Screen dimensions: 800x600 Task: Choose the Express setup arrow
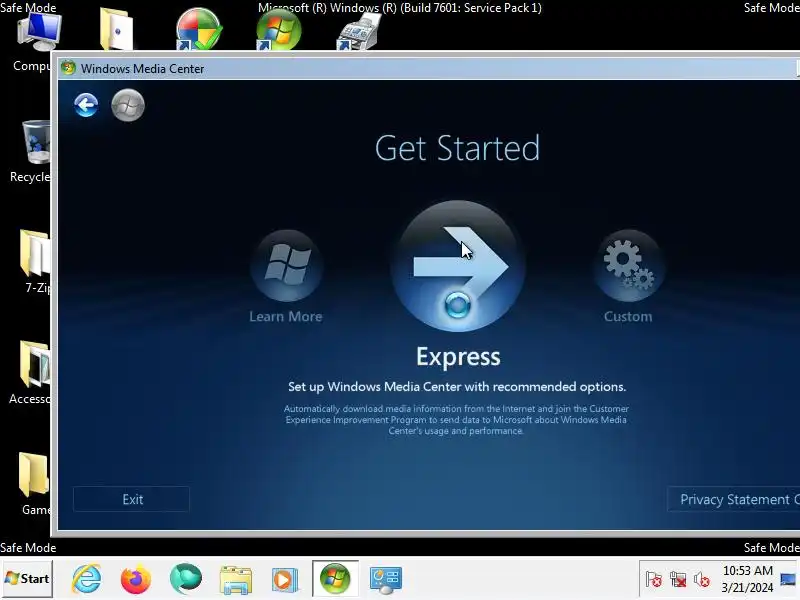[458, 266]
